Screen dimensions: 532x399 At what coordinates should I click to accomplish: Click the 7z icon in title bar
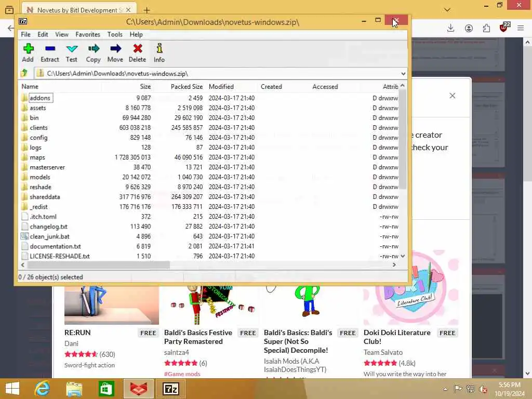coord(23,22)
